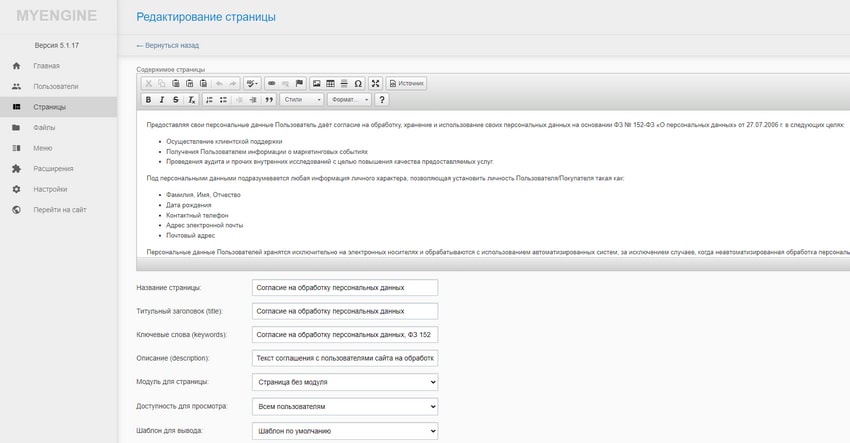Switch editor to Источник source view

(407, 84)
